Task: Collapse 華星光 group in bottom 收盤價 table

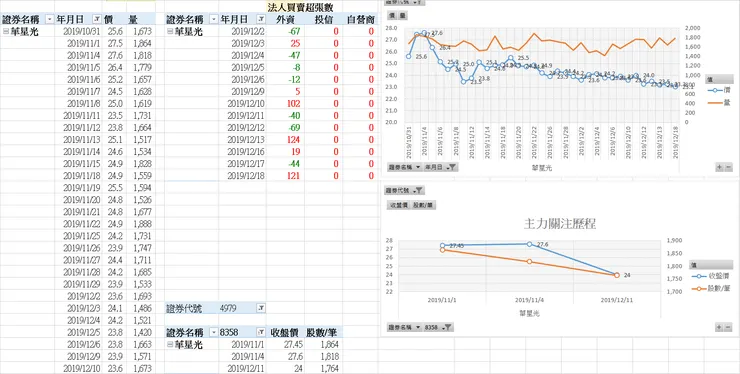Action: click(170, 345)
